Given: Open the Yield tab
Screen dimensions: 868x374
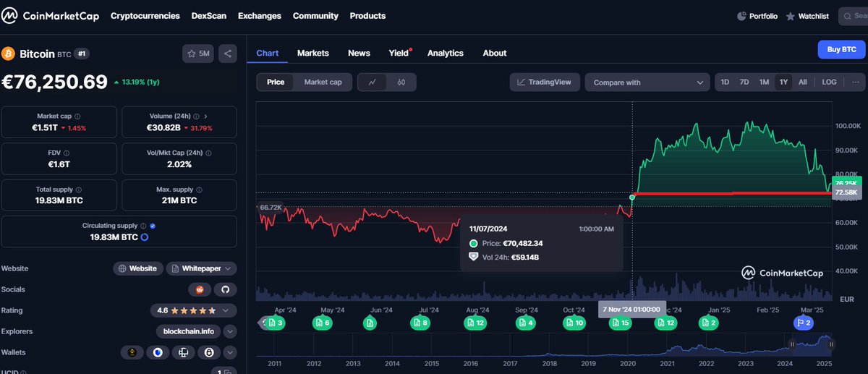Looking at the screenshot, I should [399, 53].
